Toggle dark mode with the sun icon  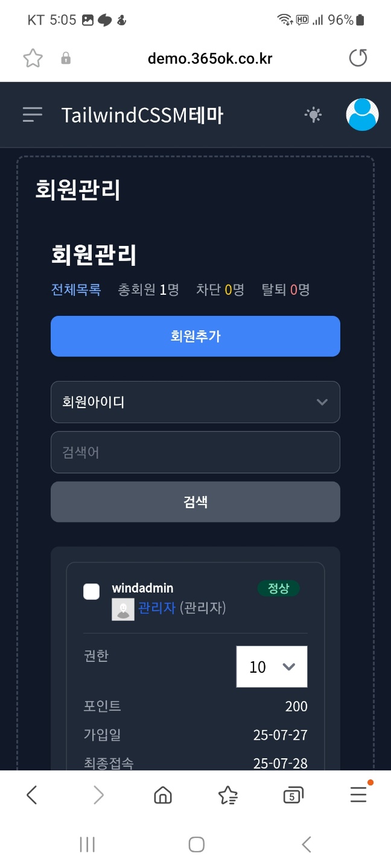point(313,115)
